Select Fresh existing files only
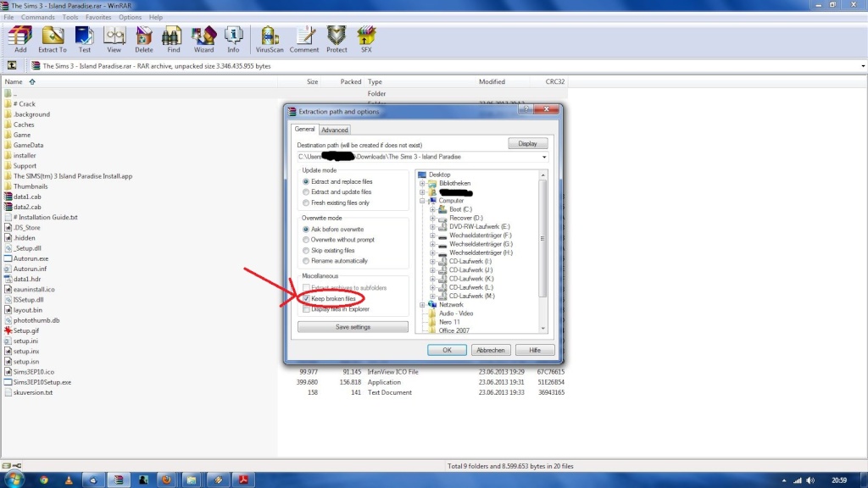The image size is (868, 488). coord(305,202)
